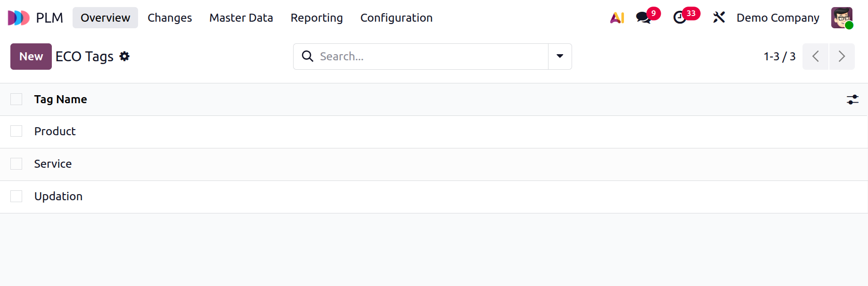The image size is (868, 286).
Task: Check the Product tag checkbox
Action: pyautogui.click(x=16, y=131)
